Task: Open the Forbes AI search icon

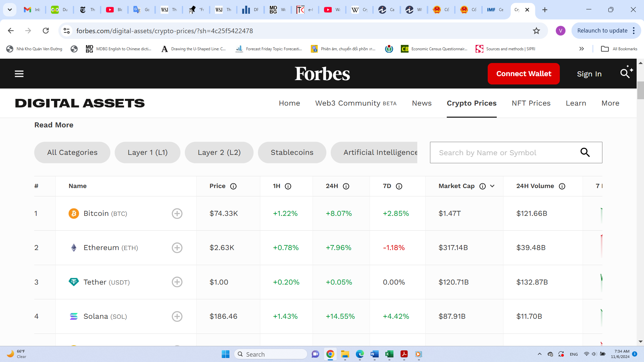Action: 626,72
